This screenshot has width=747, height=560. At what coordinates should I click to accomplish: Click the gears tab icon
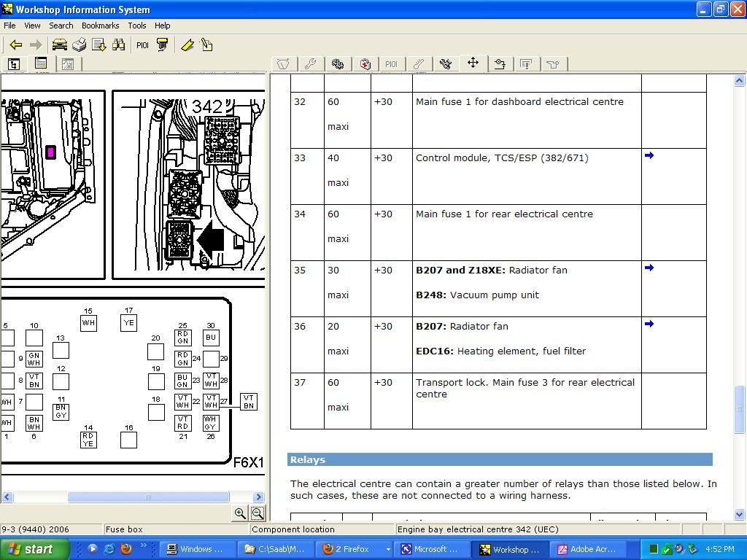pyautogui.click(x=338, y=64)
